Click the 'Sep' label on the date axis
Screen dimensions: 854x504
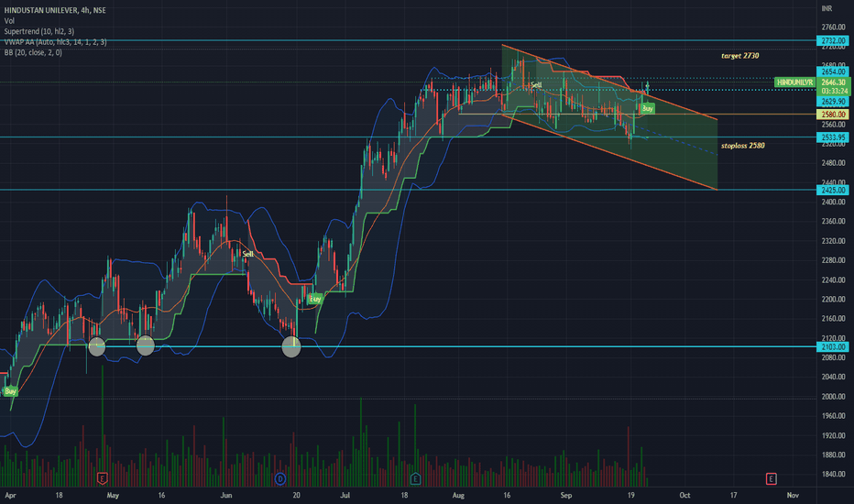pyautogui.click(x=566, y=495)
